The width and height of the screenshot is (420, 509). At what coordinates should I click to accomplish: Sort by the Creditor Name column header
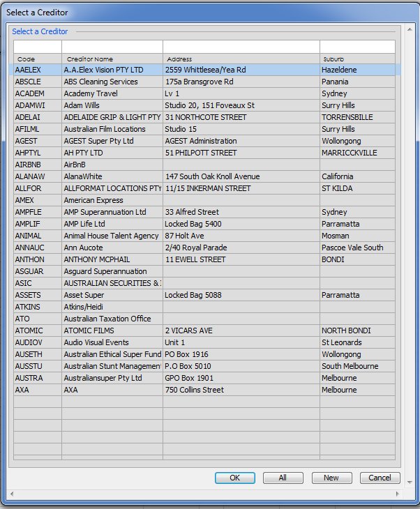pyautogui.click(x=112, y=59)
